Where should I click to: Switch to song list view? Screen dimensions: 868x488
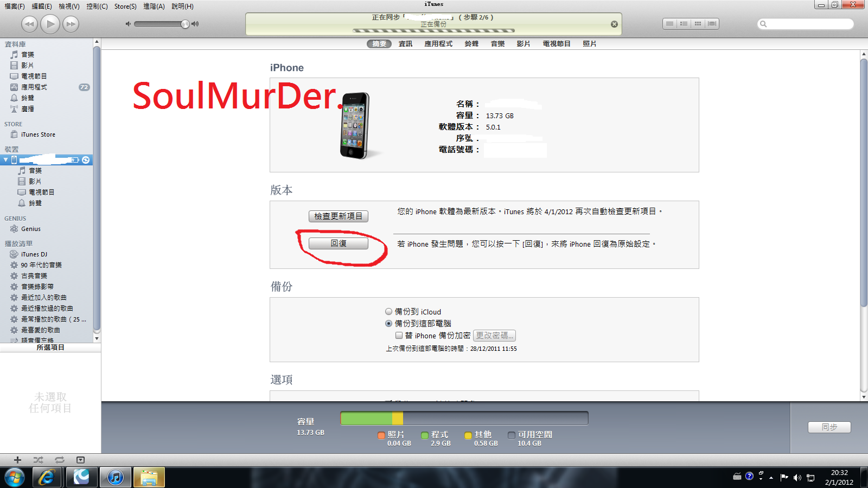point(670,24)
